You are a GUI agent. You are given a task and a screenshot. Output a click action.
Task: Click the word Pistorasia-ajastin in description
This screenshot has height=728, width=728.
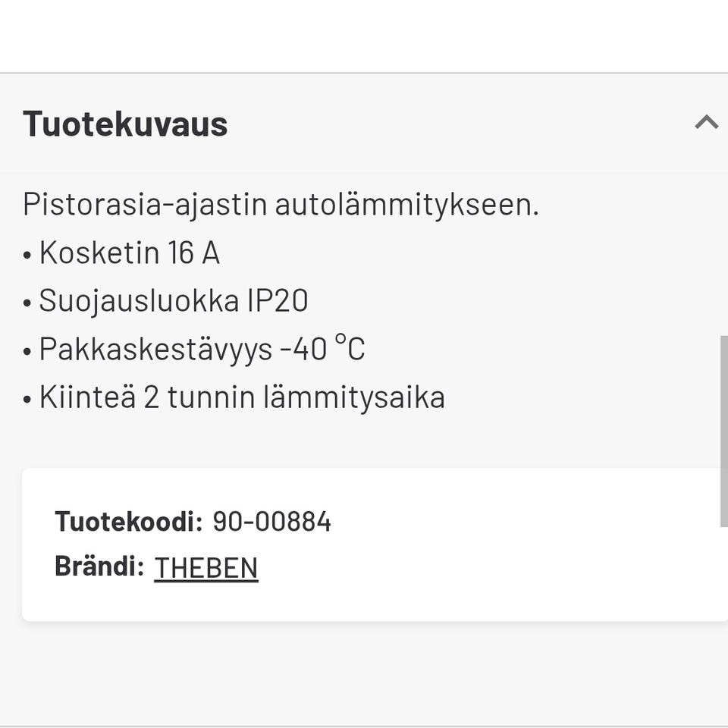pos(145,205)
